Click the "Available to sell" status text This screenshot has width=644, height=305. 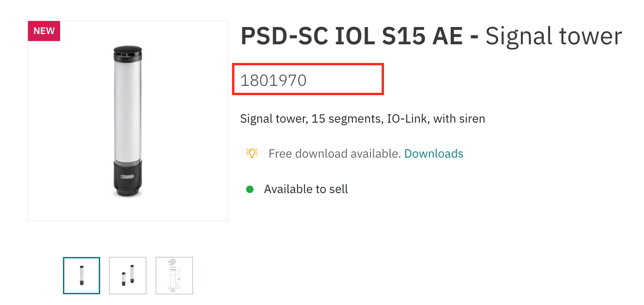point(306,189)
